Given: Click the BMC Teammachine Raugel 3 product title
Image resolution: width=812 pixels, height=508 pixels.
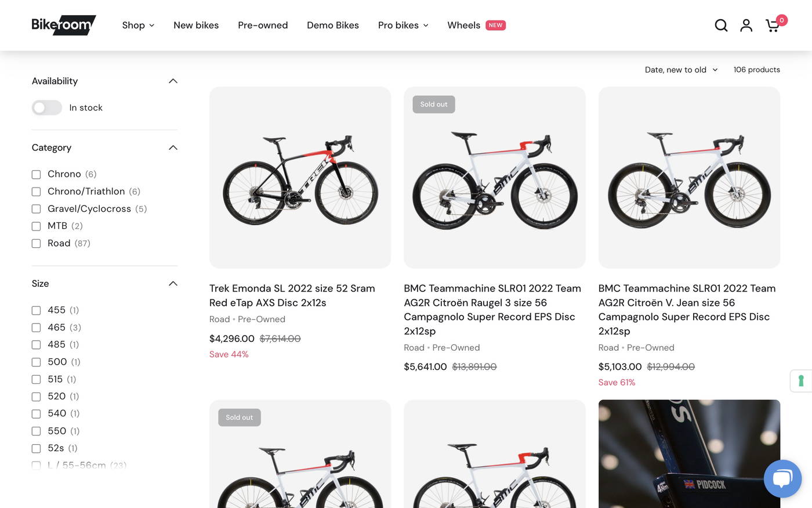Looking at the screenshot, I should pos(492,309).
